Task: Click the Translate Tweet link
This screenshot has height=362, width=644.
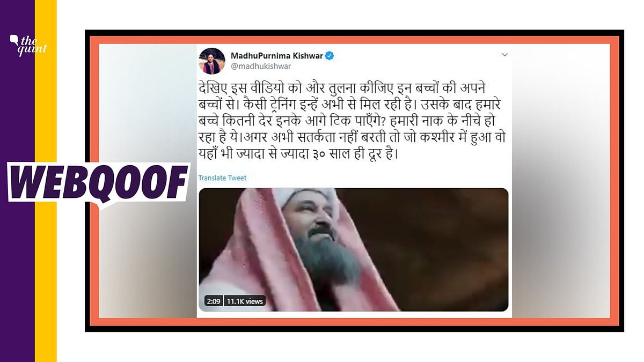Action: tap(222, 178)
